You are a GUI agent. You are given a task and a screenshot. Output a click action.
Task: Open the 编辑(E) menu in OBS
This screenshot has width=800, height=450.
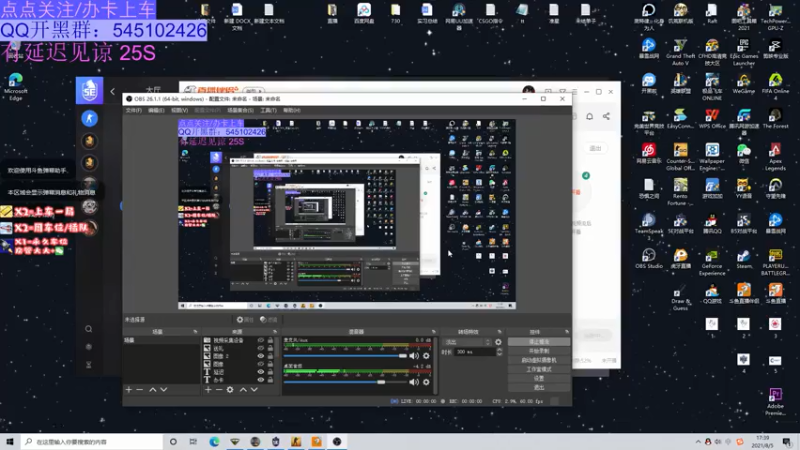156,110
